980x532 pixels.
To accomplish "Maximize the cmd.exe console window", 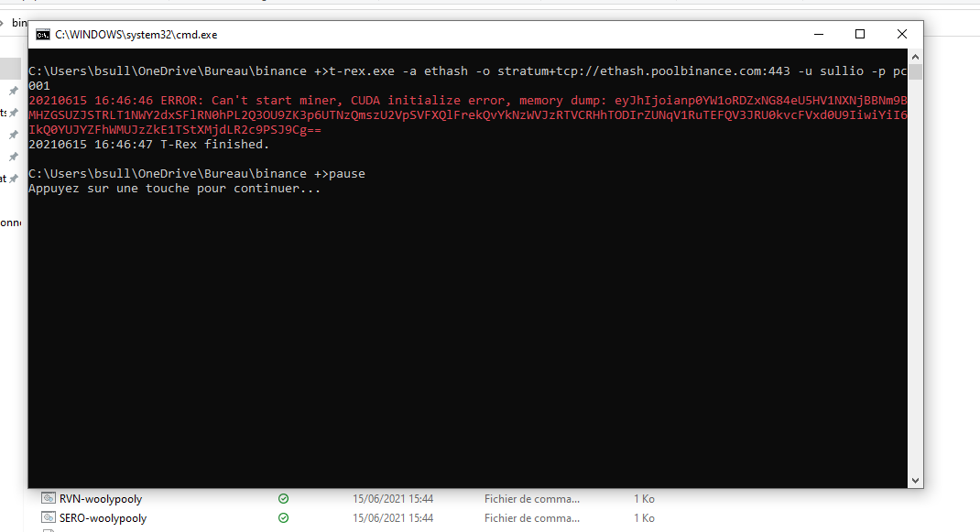I will 860,35.
